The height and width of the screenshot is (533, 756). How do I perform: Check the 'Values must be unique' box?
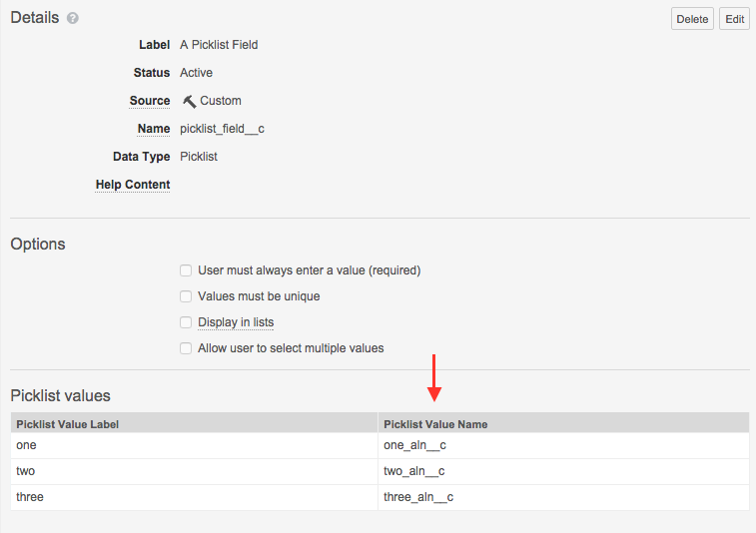pyautogui.click(x=185, y=296)
